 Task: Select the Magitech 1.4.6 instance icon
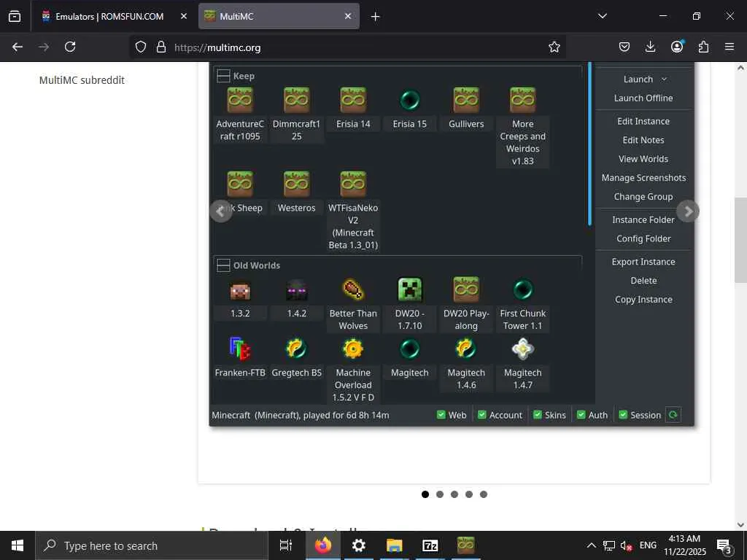pos(466,349)
